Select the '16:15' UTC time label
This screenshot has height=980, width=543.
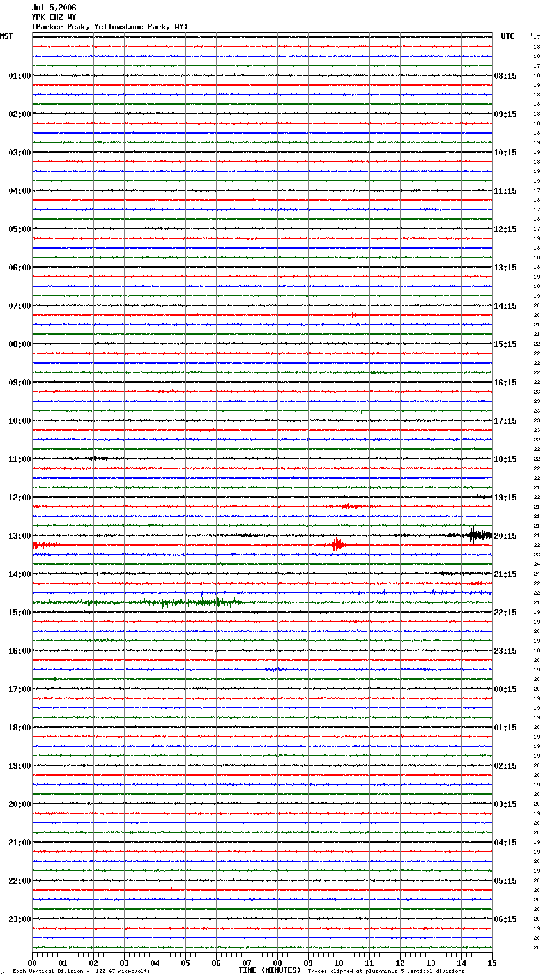coord(505,383)
